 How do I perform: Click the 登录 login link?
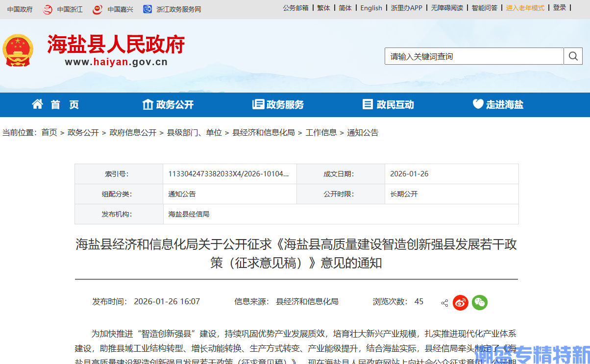559,8
